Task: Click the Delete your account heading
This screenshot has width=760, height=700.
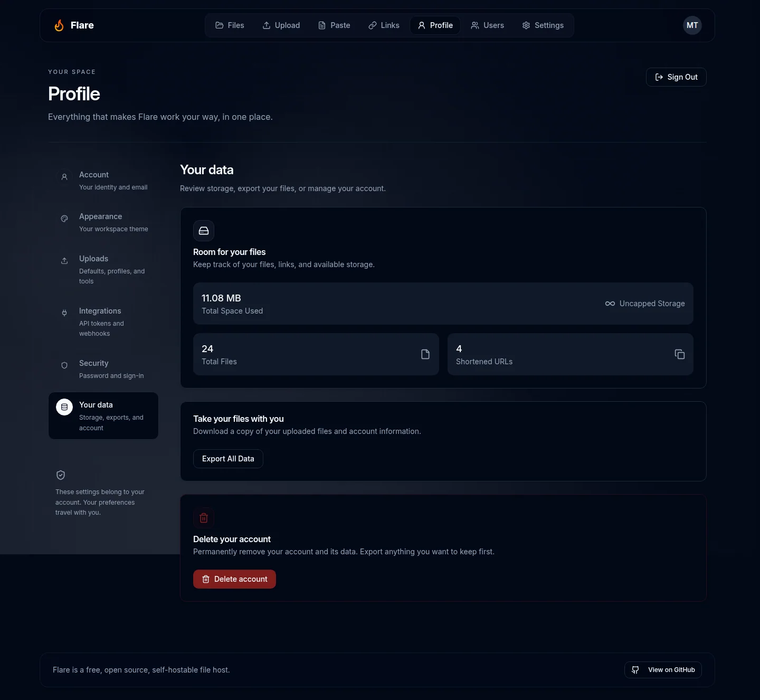Action: coord(232,539)
